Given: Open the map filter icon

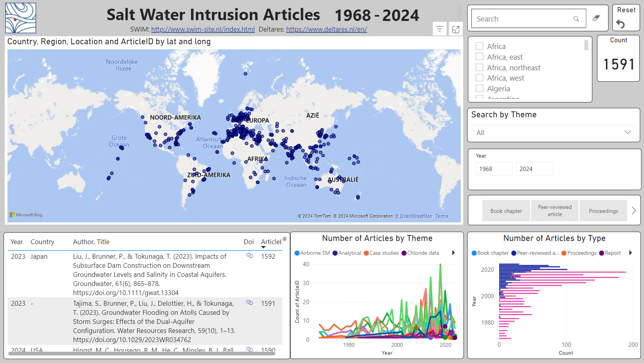Looking at the screenshot, I should click(439, 29).
